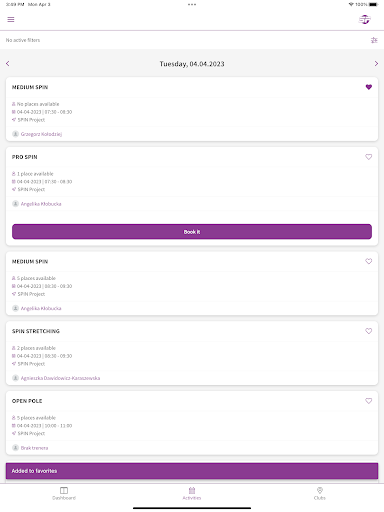Viewport: 384px width, 512px height.
Task: Favorite the Pro Spin class
Action: [x=369, y=157]
